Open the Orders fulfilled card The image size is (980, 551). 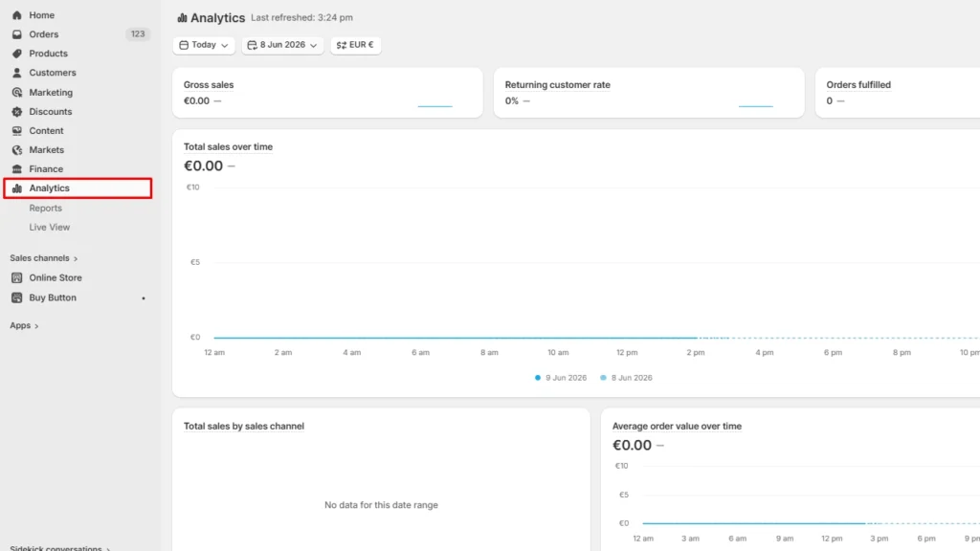click(898, 93)
